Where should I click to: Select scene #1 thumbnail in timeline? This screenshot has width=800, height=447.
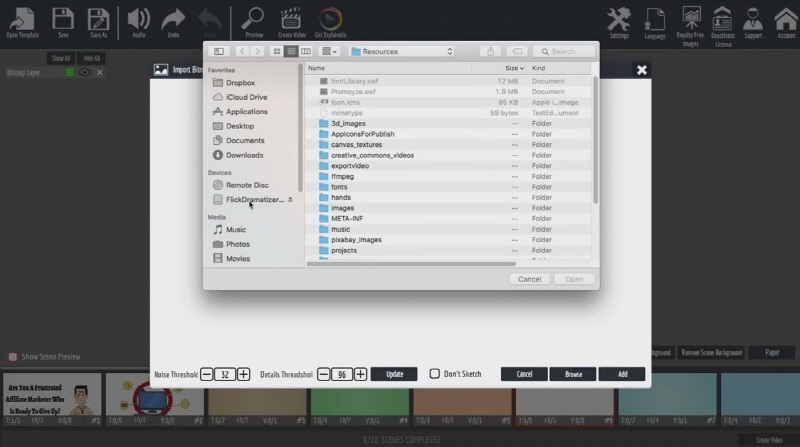pyautogui.click(x=52, y=399)
